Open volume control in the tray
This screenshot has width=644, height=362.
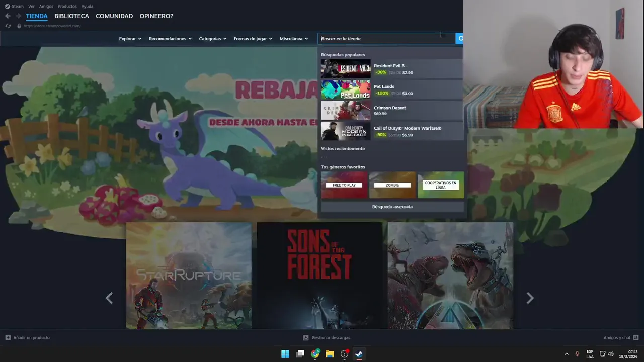click(611, 354)
